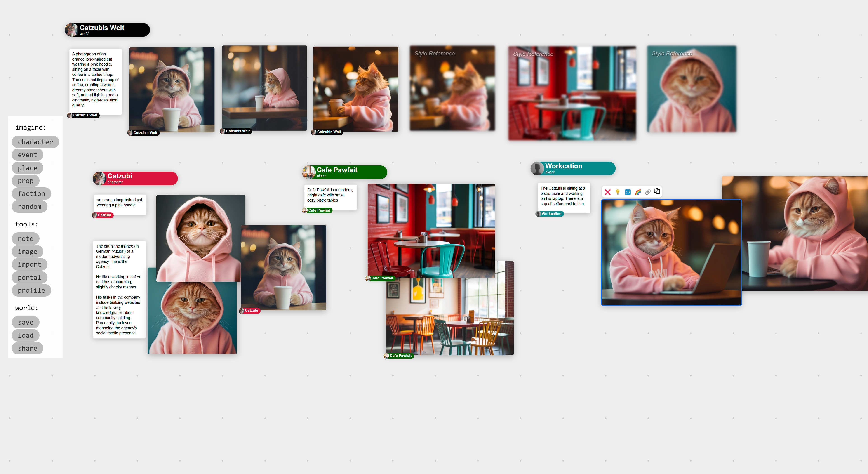This screenshot has width=868, height=474.
Task: Click "faction" in the imagine menu
Action: pyautogui.click(x=31, y=193)
